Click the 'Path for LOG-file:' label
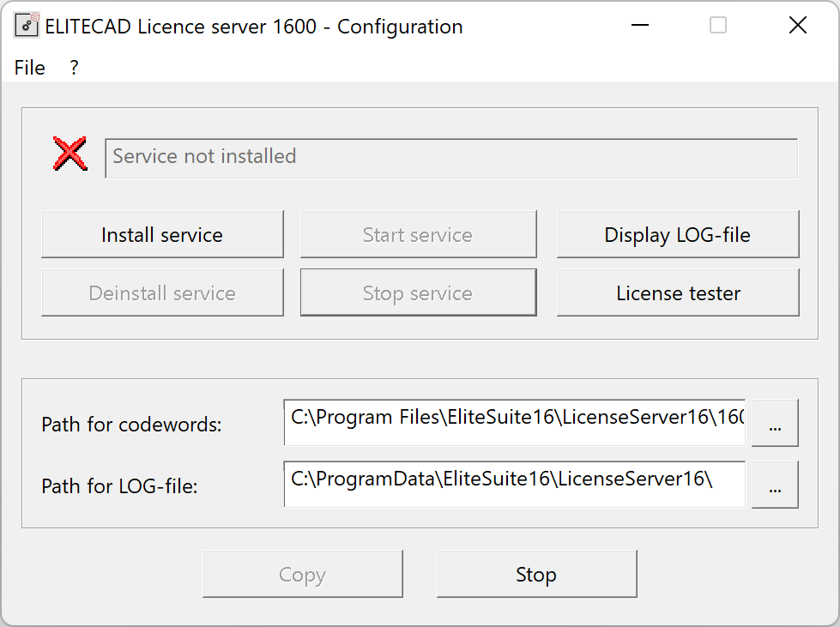840x627 pixels. (x=119, y=486)
